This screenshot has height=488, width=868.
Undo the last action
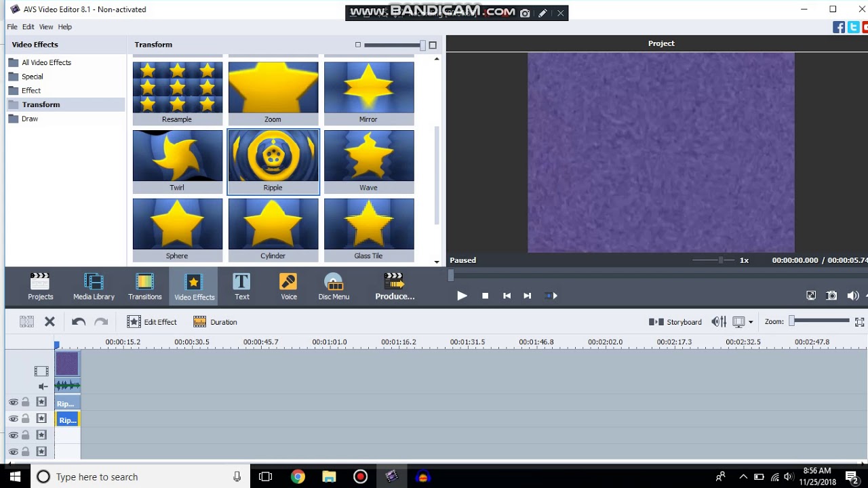coord(79,322)
